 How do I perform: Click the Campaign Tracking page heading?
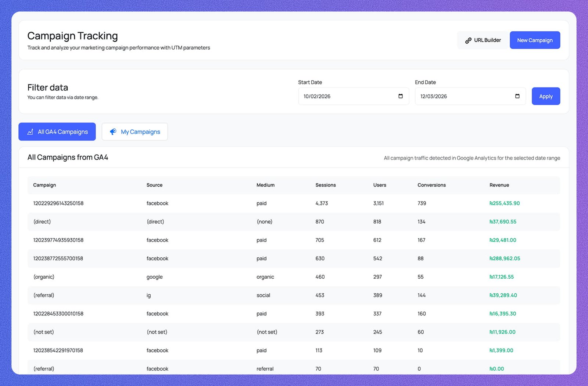coord(72,36)
